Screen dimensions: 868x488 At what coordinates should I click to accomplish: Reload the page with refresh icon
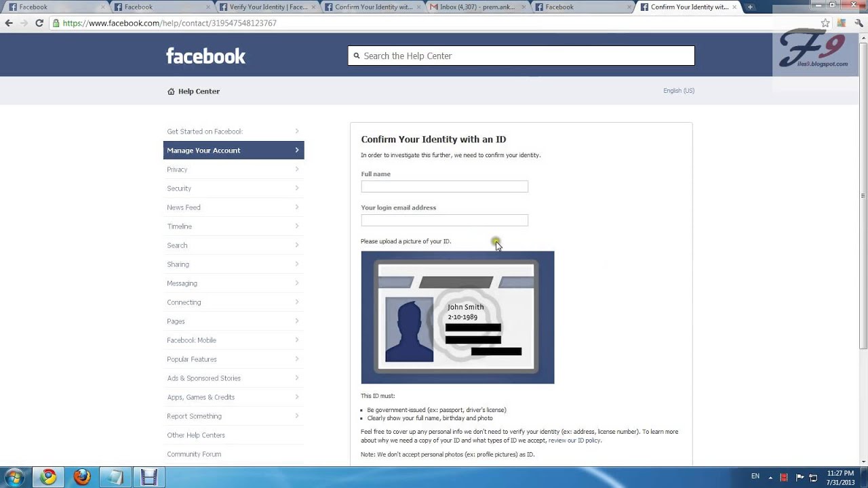(39, 23)
